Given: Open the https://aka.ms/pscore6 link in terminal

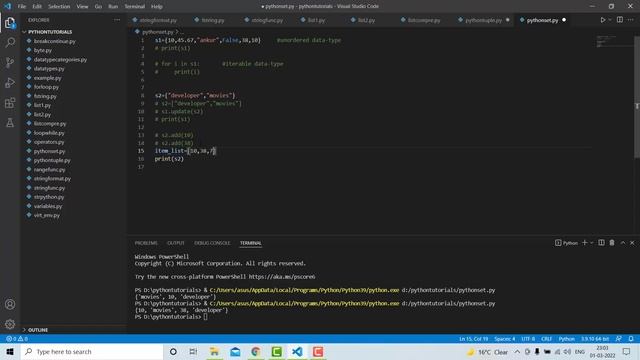Looking at the screenshot, I should tap(282, 277).
